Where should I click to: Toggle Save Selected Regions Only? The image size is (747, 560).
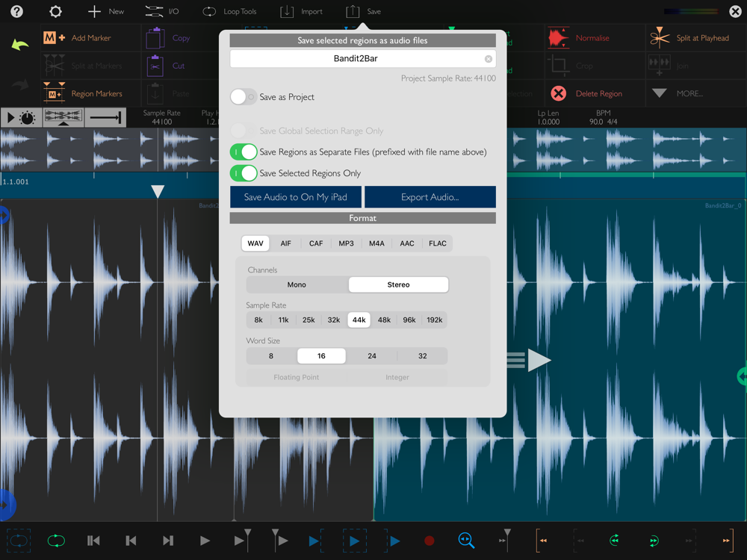tap(244, 173)
